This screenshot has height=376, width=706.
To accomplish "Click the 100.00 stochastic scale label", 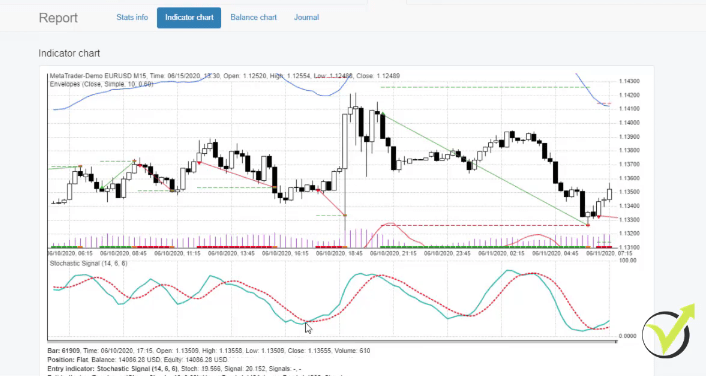I will (x=628, y=260).
